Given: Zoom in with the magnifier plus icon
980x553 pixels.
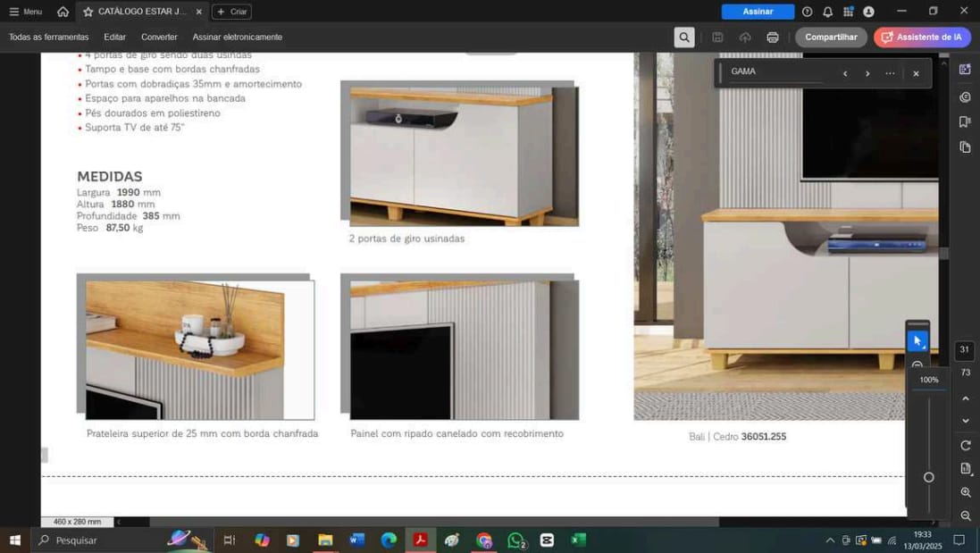Looking at the screenshot, I should (965, 492).
